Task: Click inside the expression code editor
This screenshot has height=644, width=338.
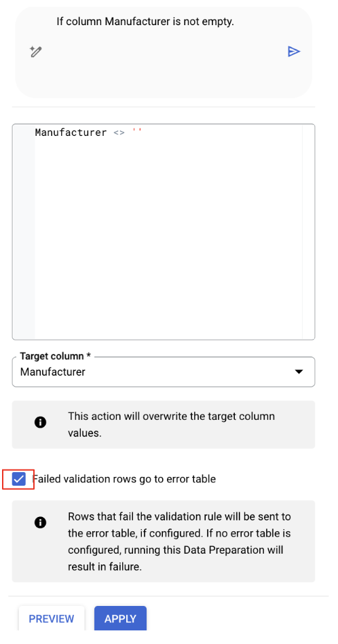Action: (x=168, y=232)
